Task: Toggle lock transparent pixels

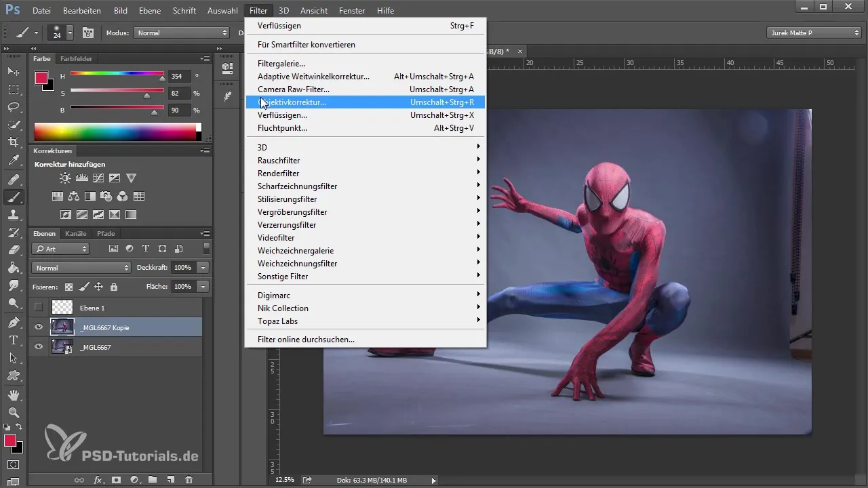Action: point(68,287)
